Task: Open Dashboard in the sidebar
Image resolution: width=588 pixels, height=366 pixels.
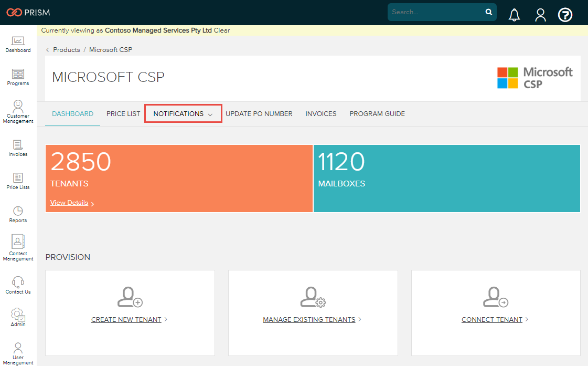Action: (18, 44)
